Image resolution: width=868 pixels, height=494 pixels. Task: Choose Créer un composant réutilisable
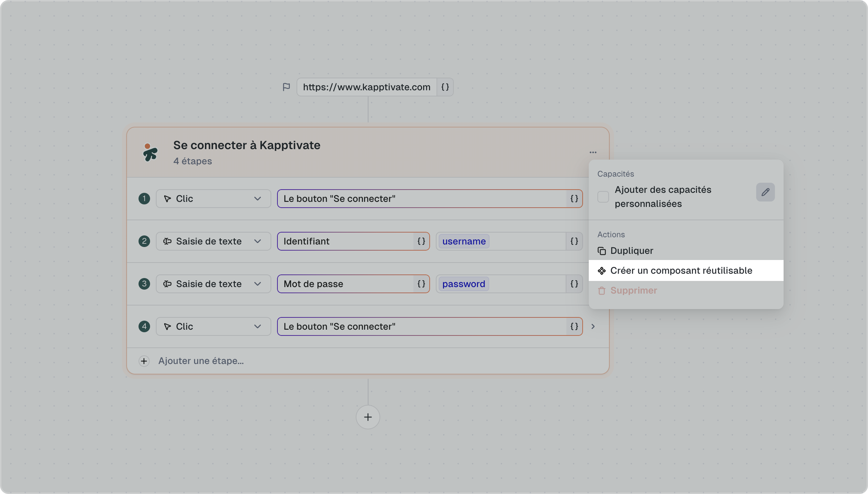[x=681, y=270]
